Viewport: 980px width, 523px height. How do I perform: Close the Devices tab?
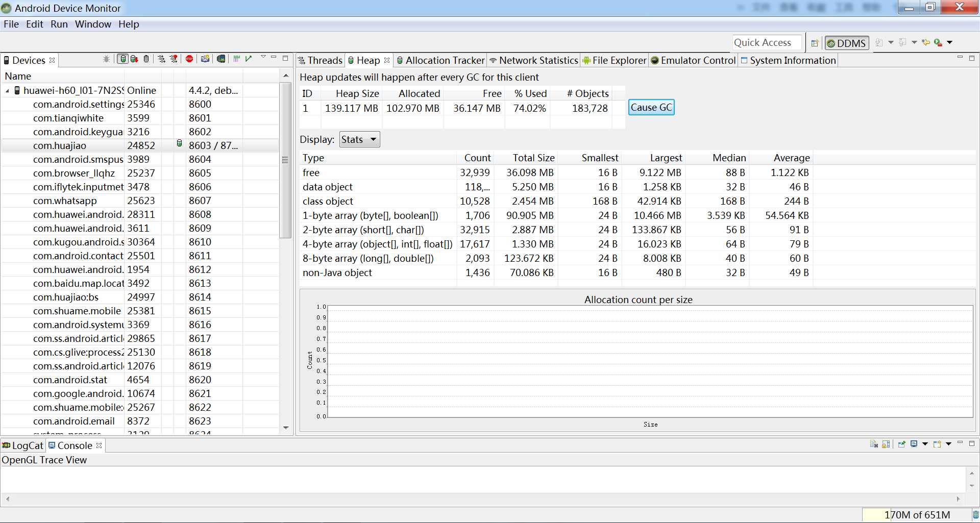[52, 60]
